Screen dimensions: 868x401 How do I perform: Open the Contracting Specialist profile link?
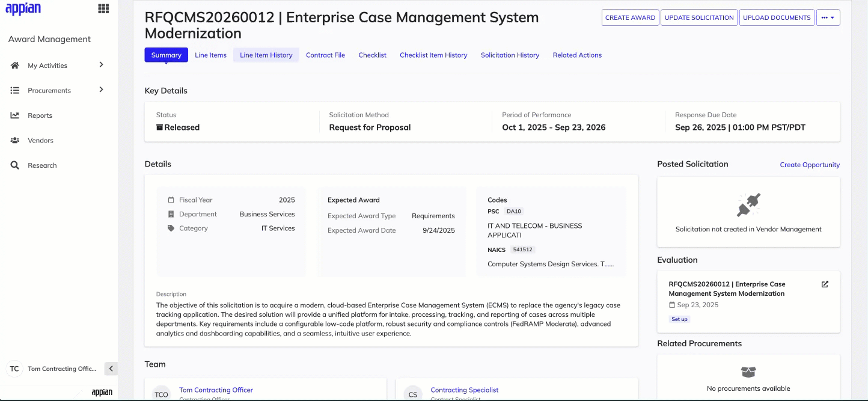point(465,390)
